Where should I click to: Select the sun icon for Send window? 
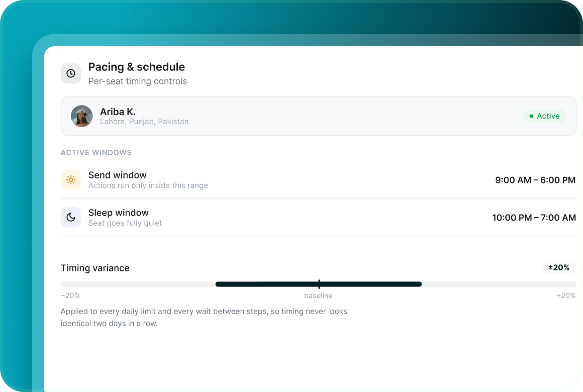click(71, 179)
